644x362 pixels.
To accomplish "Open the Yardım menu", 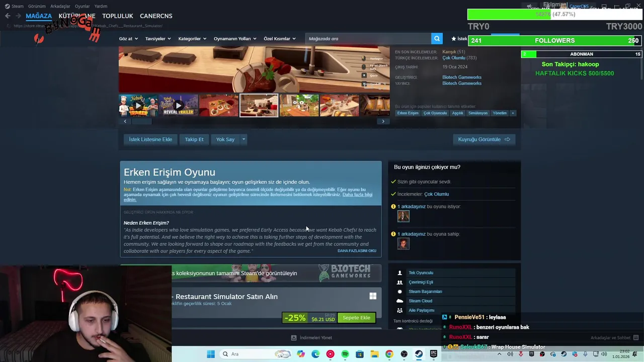I will [101, 6].
